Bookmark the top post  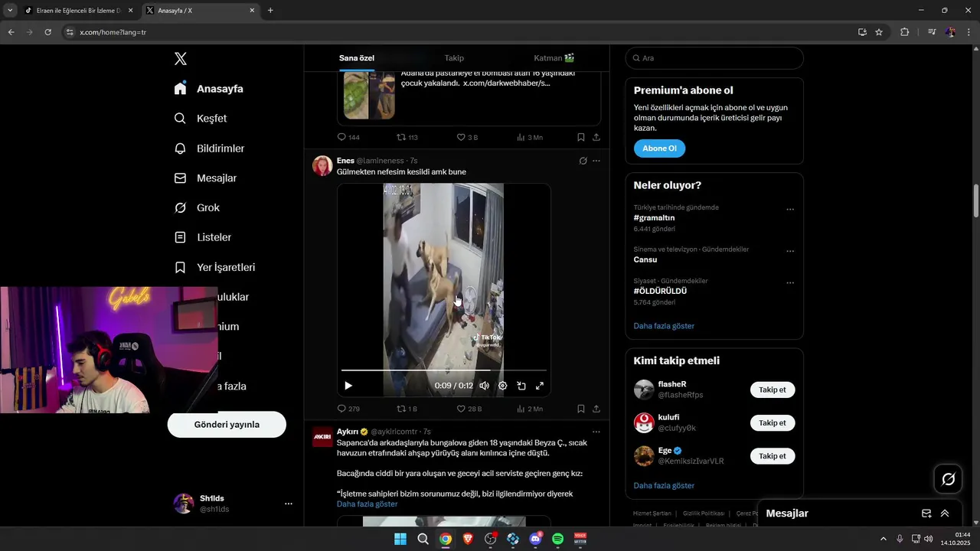click(x=581, y=138)
